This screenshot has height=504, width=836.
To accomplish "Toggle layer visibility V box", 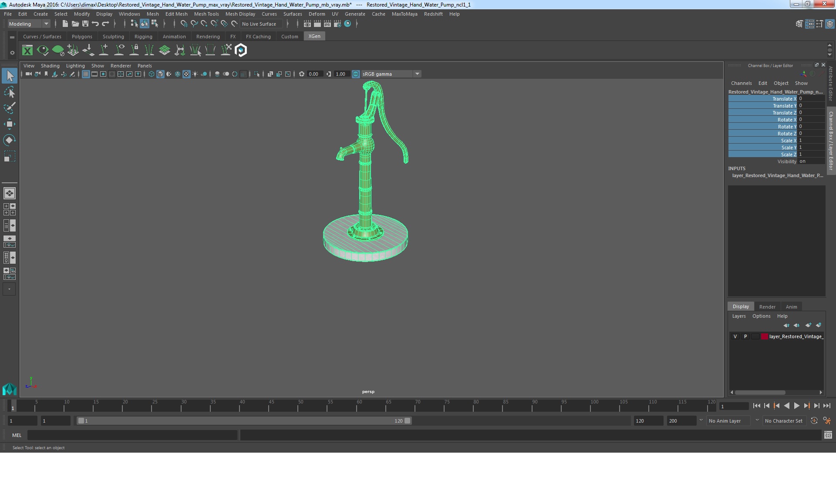I will pos(735,336).
